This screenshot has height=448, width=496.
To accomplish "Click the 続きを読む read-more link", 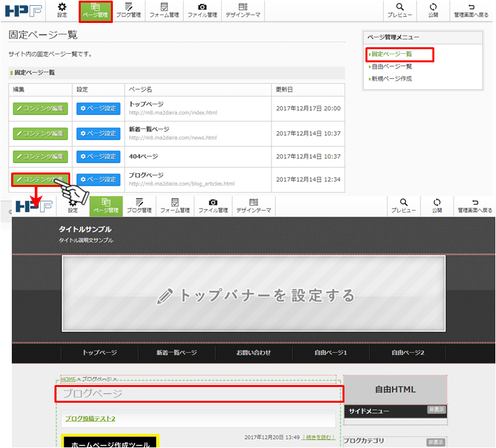I will [x=318, y=437].
